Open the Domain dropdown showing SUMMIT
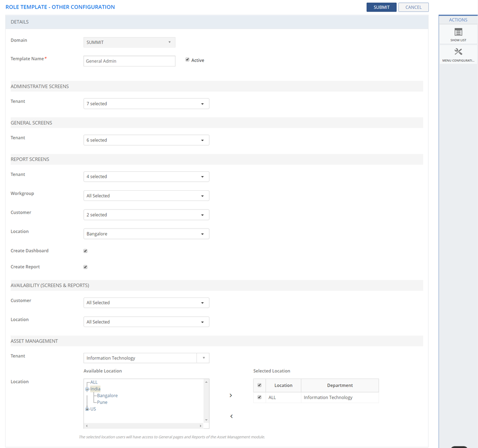Viewport: 478px width, 448px height. pos(129,43)
